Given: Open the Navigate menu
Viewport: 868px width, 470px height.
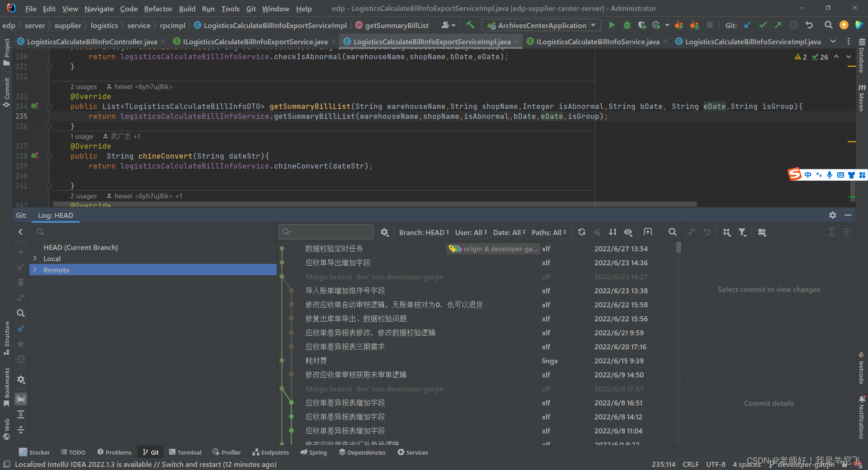Looking at the screenshot, I should [99, 9].
